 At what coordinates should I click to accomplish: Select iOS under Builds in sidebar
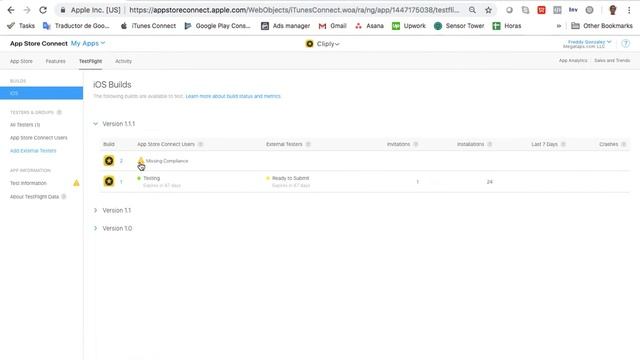[x=41, y=93]
